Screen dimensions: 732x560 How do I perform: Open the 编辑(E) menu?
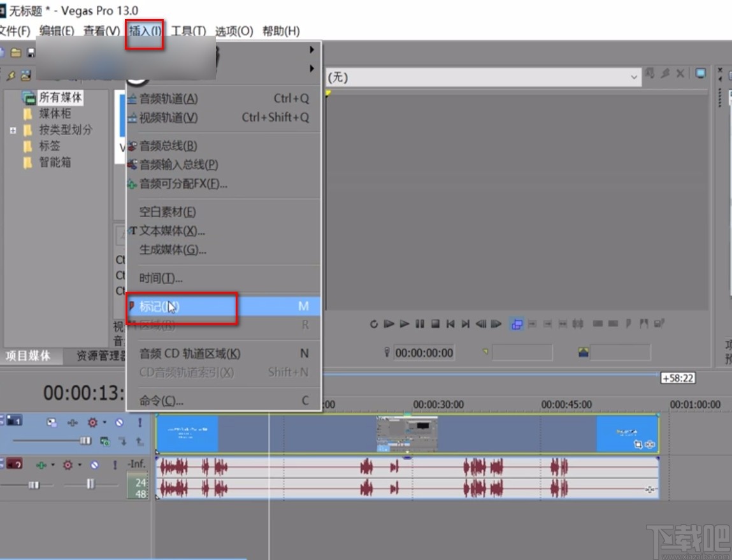57,31
